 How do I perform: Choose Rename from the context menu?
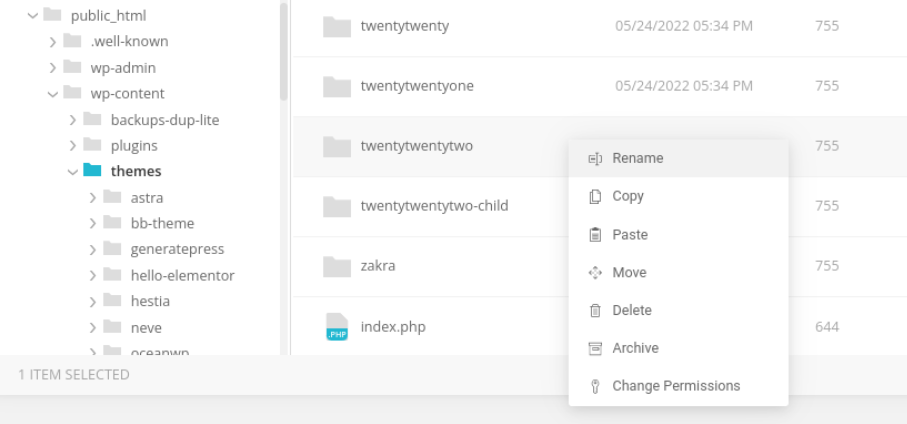point(679,158)
